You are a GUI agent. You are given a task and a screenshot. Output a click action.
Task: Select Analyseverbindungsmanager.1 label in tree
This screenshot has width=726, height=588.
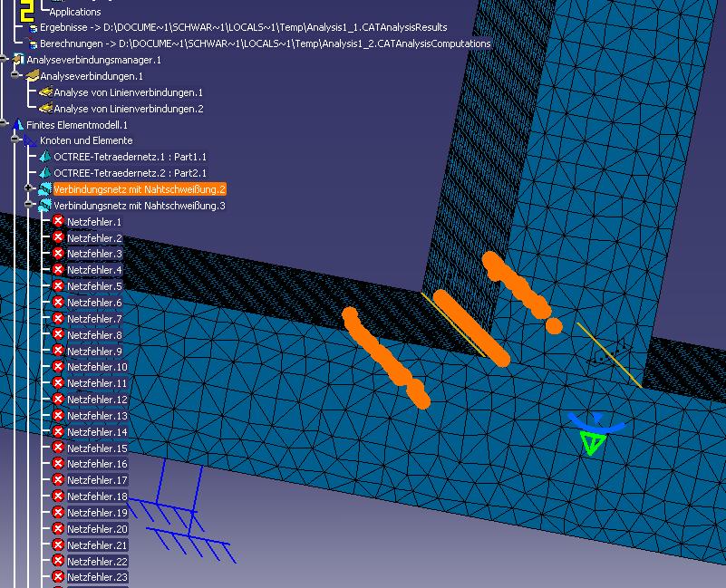pyautogui.click(x=94, y=60)
